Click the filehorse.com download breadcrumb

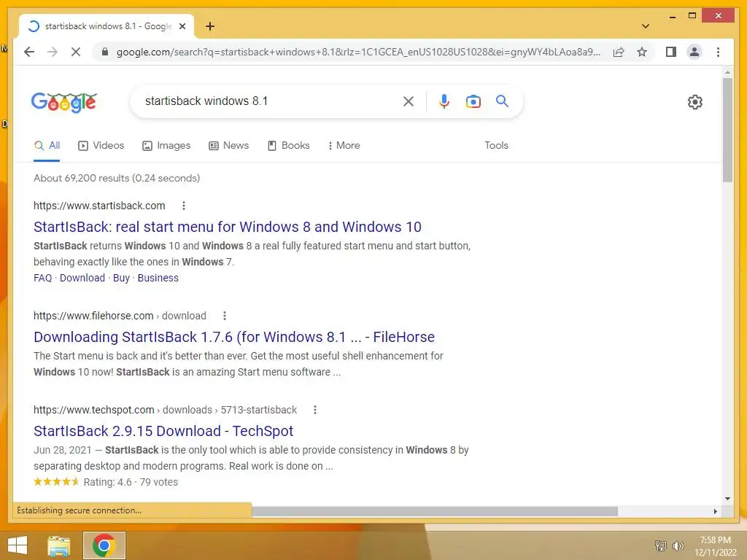click(120, 316)
